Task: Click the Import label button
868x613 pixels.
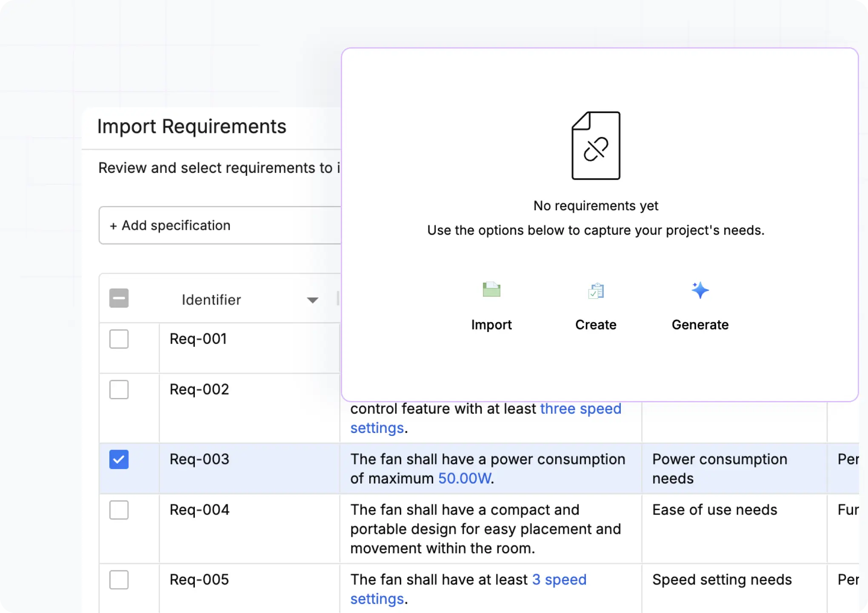Action: pos(491,325)
